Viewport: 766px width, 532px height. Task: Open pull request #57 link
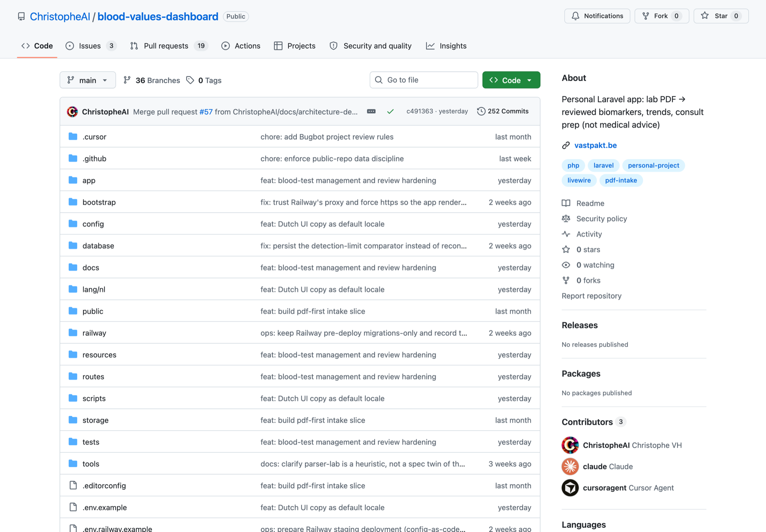tap(206, 112)
